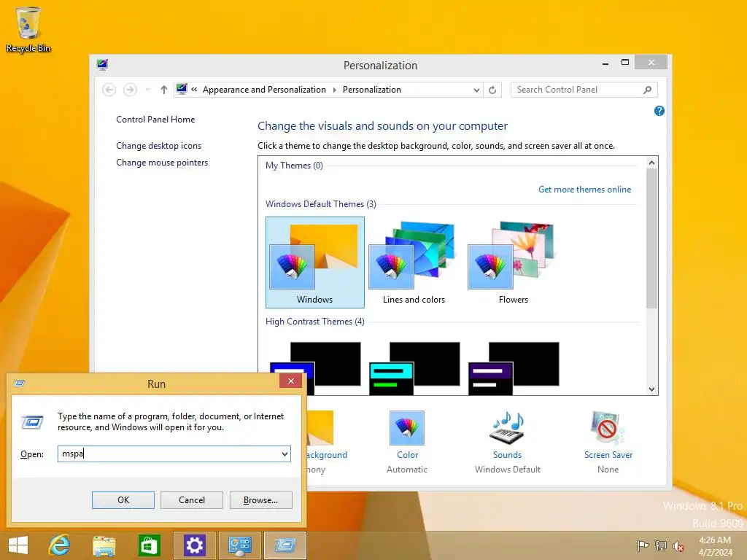Open the taskbar clock and date
Viewport: 747px width, 560px height.
715,545
